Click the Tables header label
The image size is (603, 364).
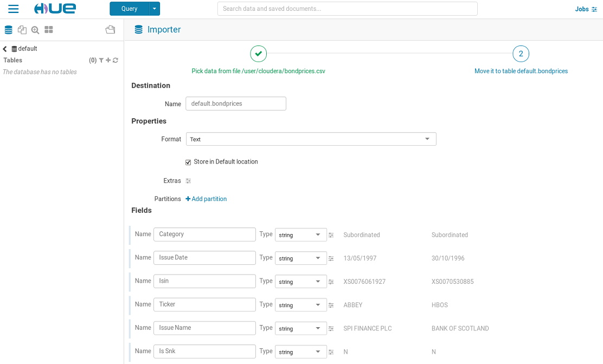coord(12,60)
